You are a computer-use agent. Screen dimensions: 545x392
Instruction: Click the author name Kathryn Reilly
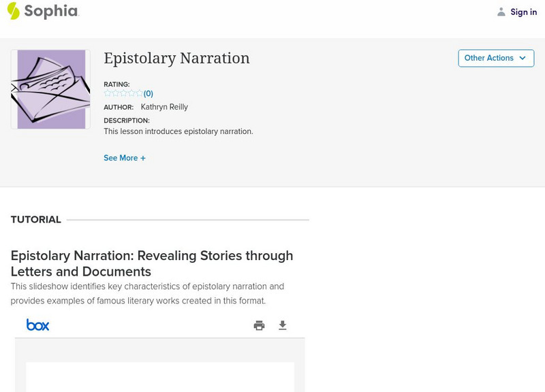(164, 107)
